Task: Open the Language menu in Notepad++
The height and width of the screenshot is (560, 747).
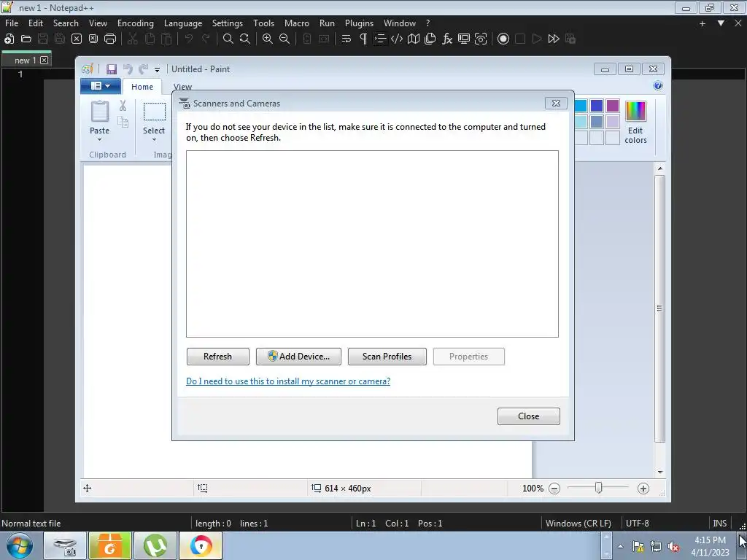Action: point(183,23)
